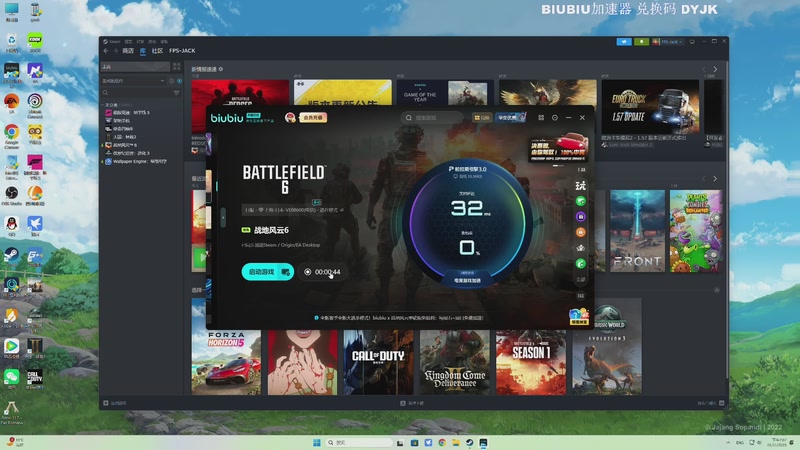Click the FAQ icon in biubiu side strip
Image resolution: width=800 pixels, height=450 pixels.
click(581, 295)
